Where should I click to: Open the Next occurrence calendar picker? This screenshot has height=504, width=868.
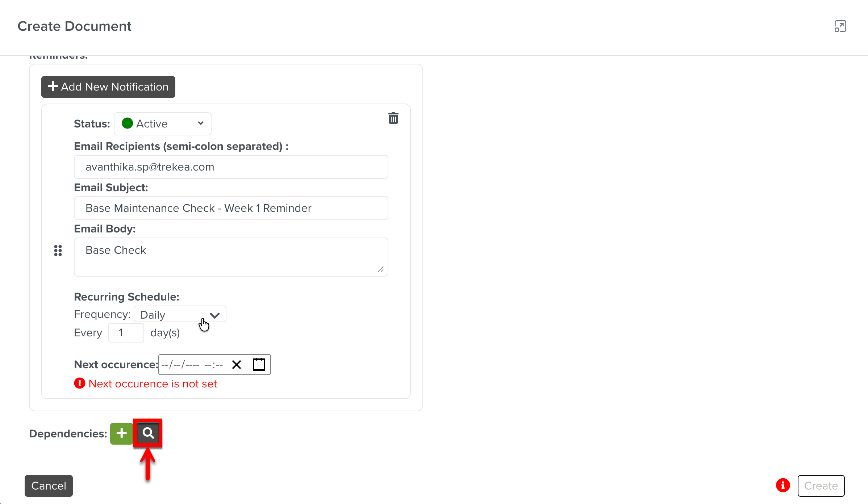(x=259, y=365)
